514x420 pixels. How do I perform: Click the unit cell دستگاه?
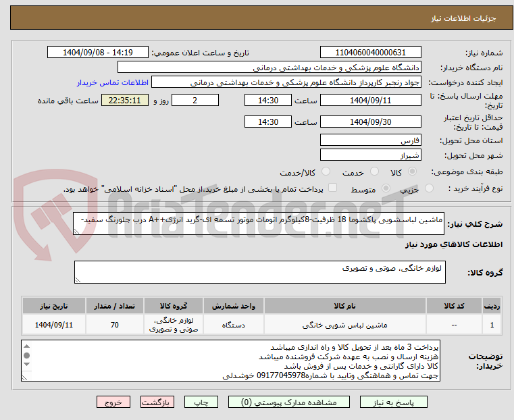point(234,325)
